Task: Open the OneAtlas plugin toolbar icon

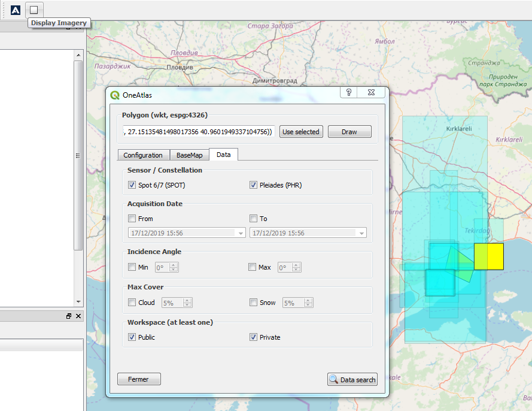Action: click(x=16, y=10)
